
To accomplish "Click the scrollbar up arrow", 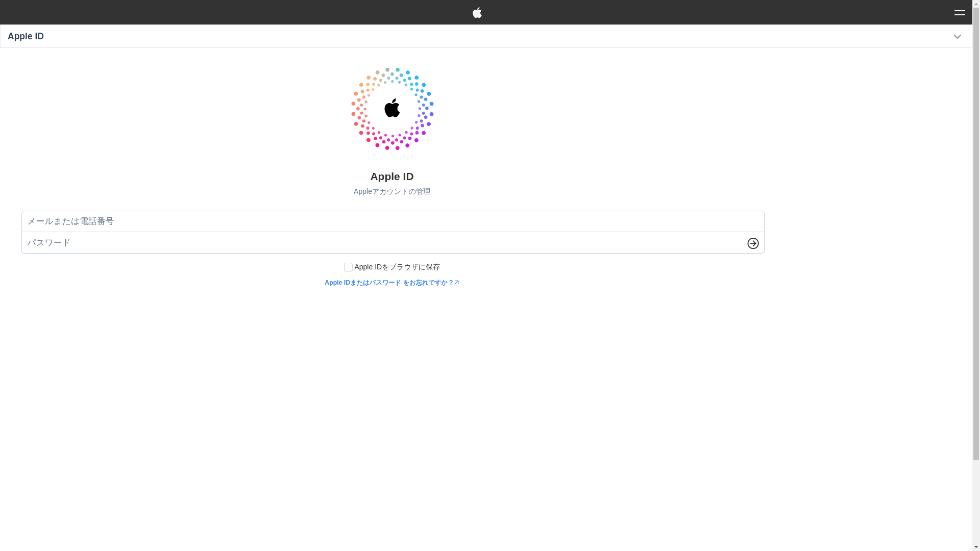I will click(976, 4).
